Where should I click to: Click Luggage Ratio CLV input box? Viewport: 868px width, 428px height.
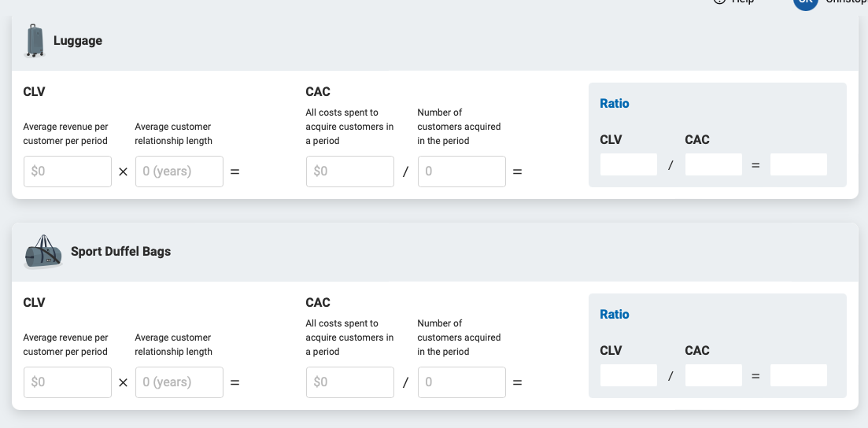point(629,164)
